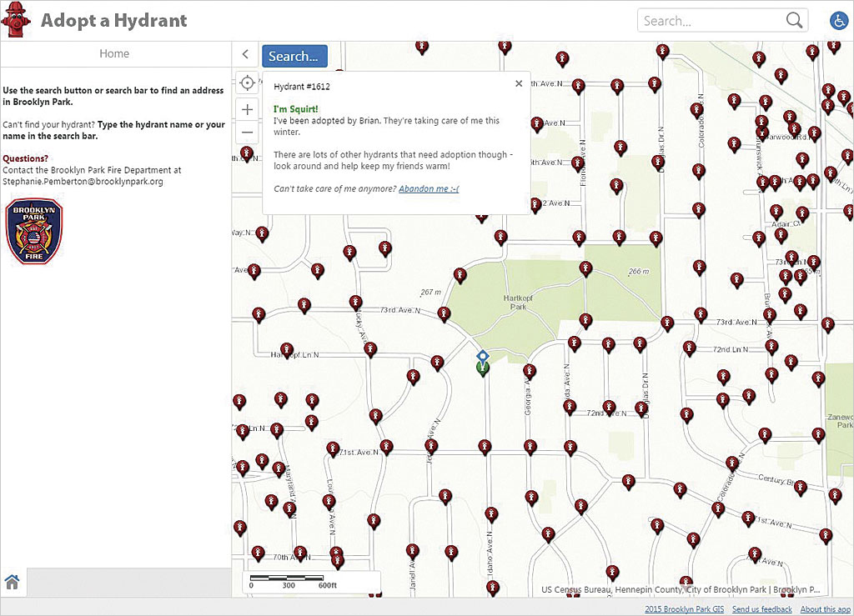This screenshot has height=616, width=854.
Task: Open the About this app link
Action: click(825, 609)
